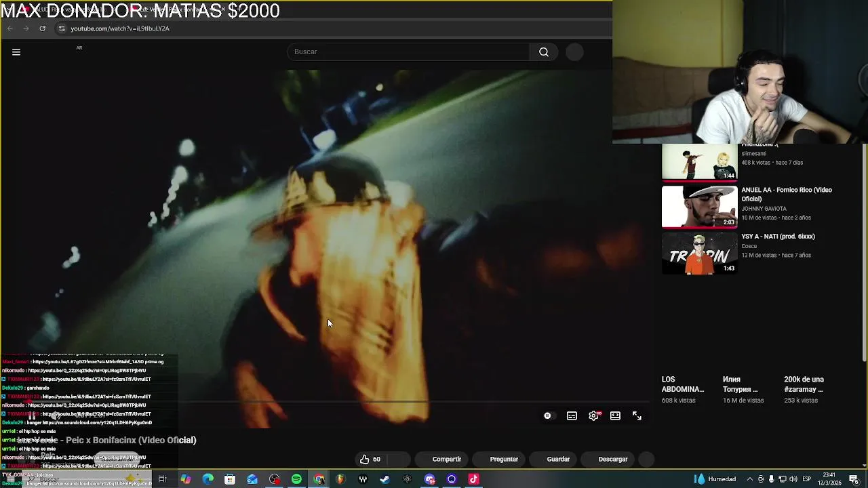Open Discord from the taskbar
868x488 pixels.
point(429,479)
